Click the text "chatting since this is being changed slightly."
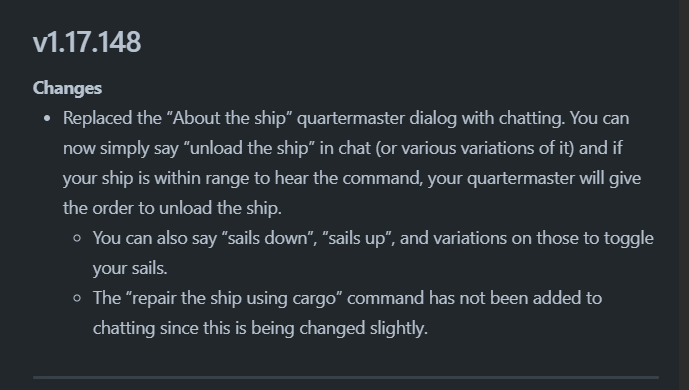The width and height of the screenshot is (689, 390). pyautogui.click(x=260, y=329)
